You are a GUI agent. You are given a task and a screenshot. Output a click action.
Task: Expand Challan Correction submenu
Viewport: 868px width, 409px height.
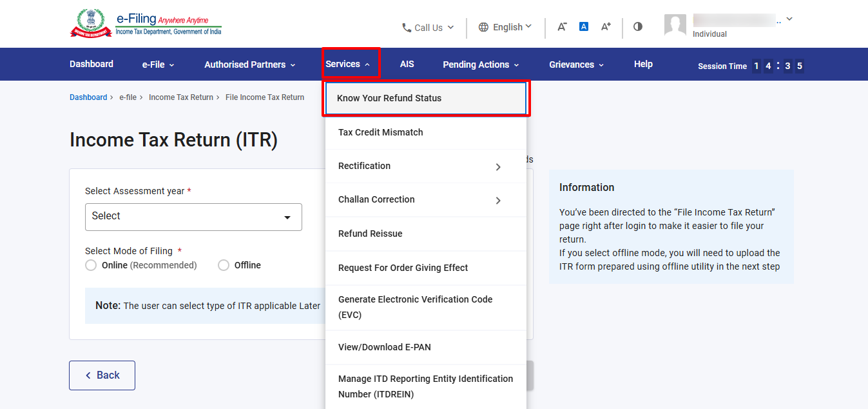click(x=426, y=199)
